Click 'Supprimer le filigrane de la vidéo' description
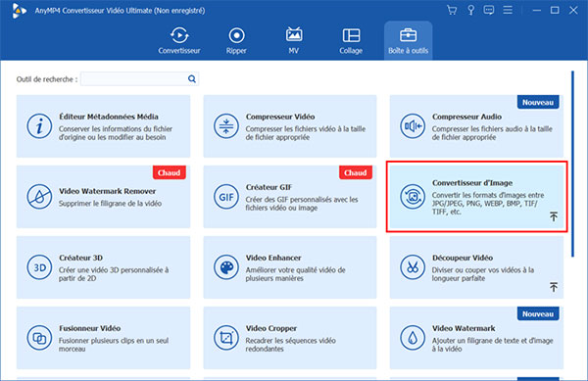The height and width of the screenshot is (381, 588). (x=110, y=204)
